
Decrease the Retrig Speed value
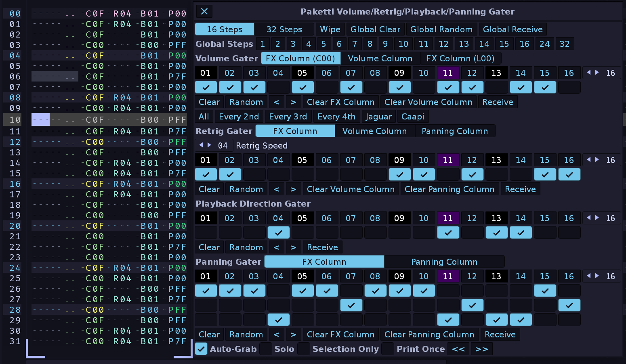click(x=201, y=145)
